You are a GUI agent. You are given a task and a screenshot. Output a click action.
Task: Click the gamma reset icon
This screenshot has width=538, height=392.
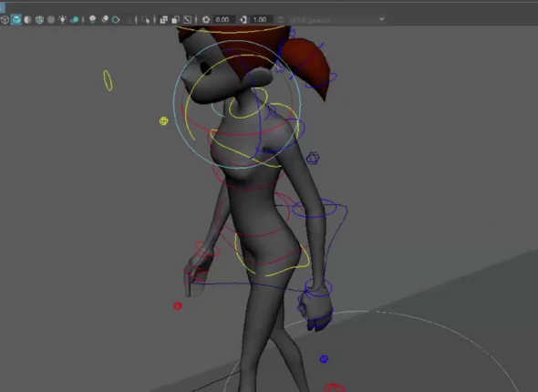point(243,19)
